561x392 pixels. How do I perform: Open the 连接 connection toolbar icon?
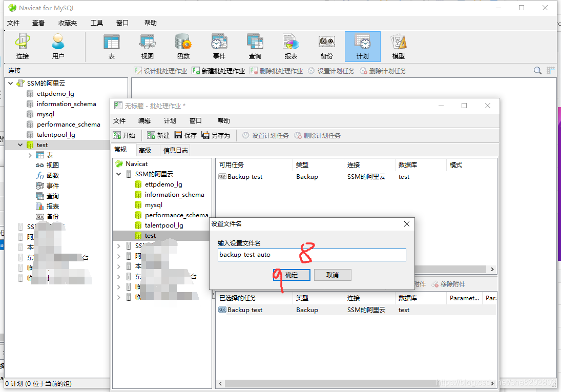pos(23,47)
